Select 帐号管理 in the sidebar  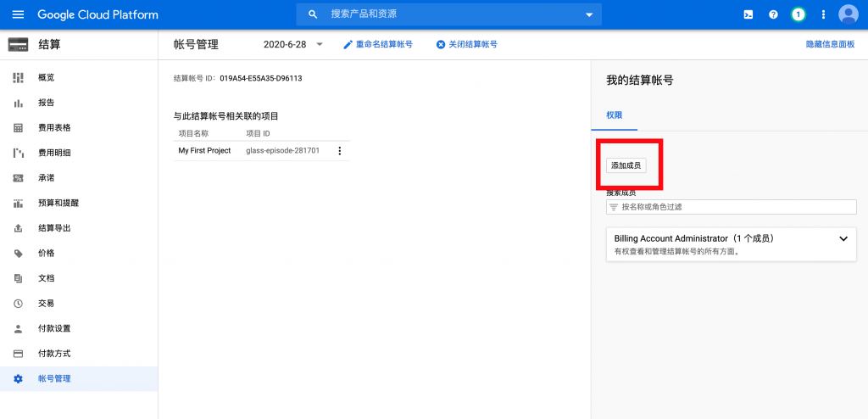79,379
